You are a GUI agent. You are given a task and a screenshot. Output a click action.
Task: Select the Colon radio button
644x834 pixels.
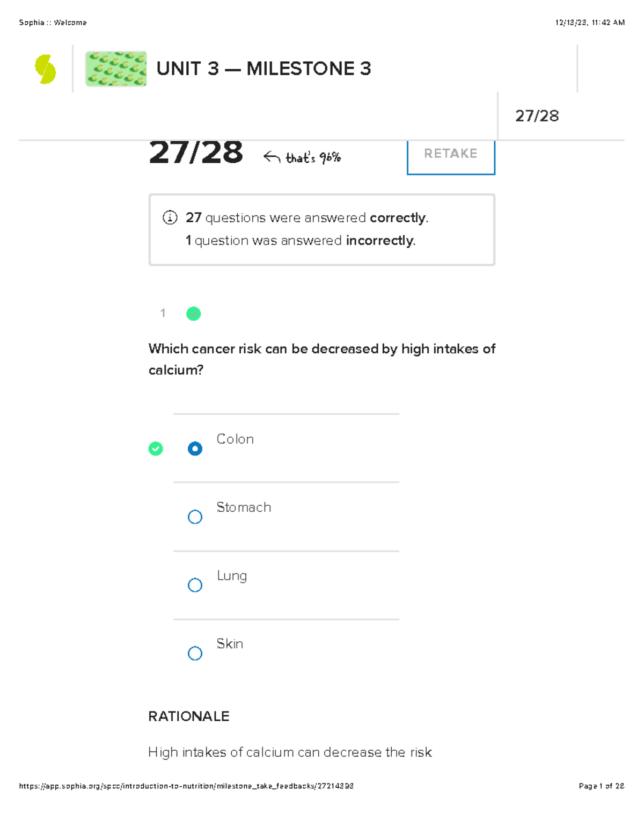tap(195, 448)
